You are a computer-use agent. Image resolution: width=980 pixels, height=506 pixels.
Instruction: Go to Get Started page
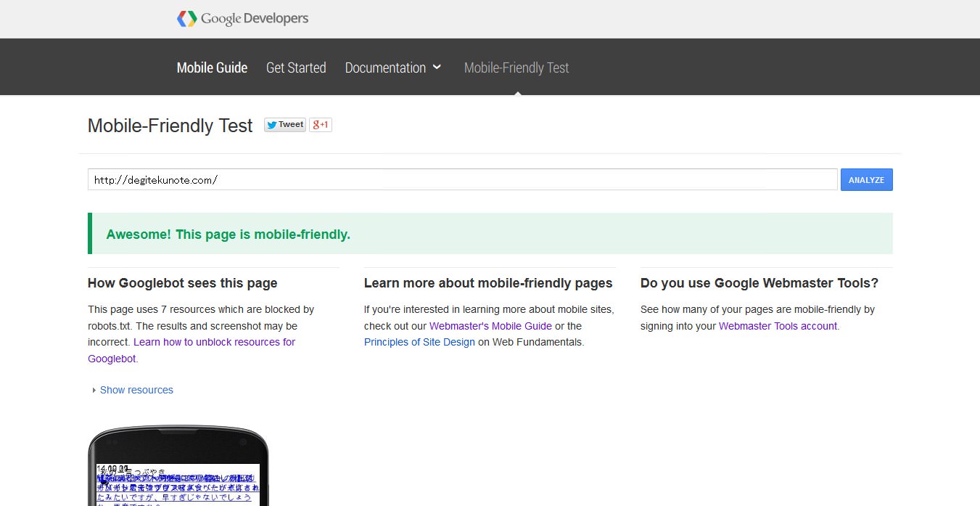(296, 68)
